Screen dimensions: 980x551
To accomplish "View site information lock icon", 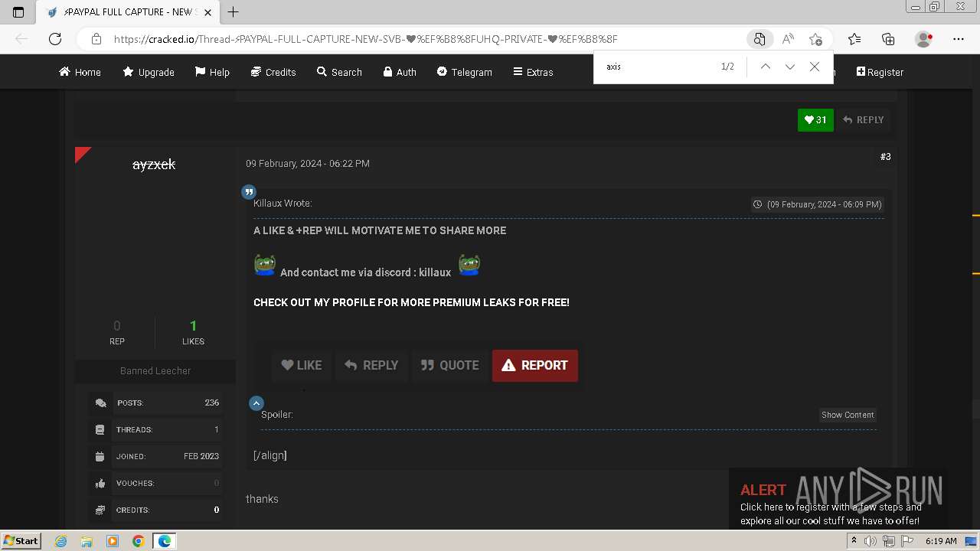I will coord(96,39).
